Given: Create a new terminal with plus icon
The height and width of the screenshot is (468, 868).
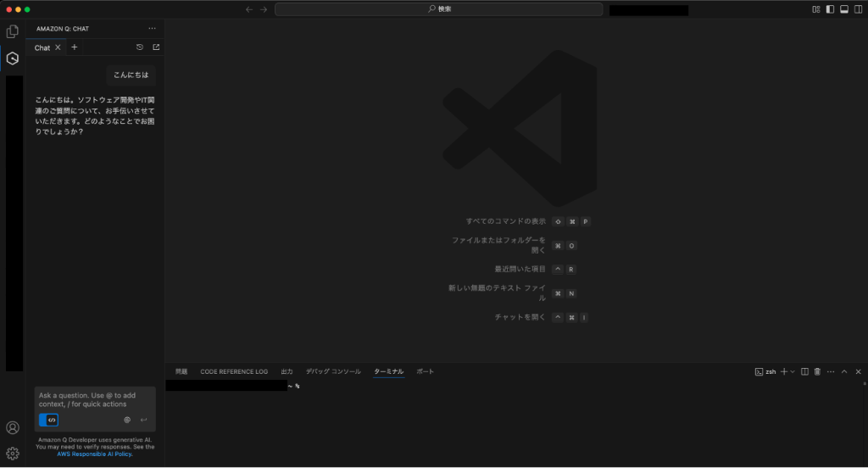Looking at the screenshot, I should coord(784,371).
